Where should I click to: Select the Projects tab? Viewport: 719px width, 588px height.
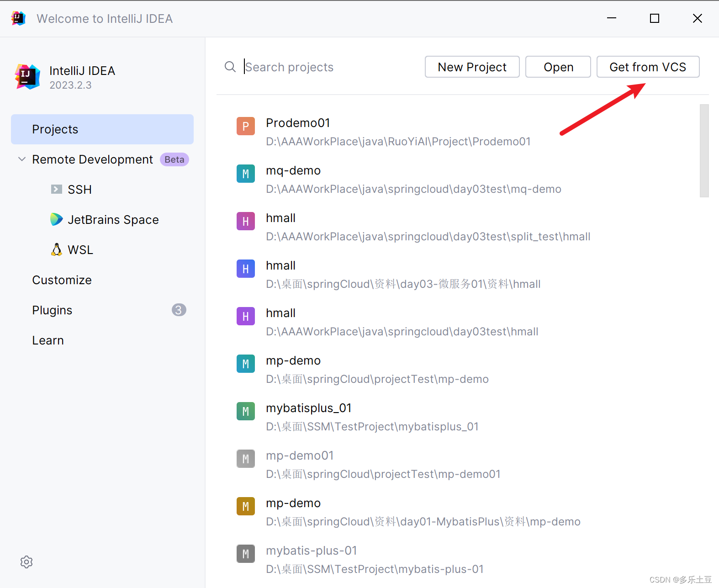(102, 129)
